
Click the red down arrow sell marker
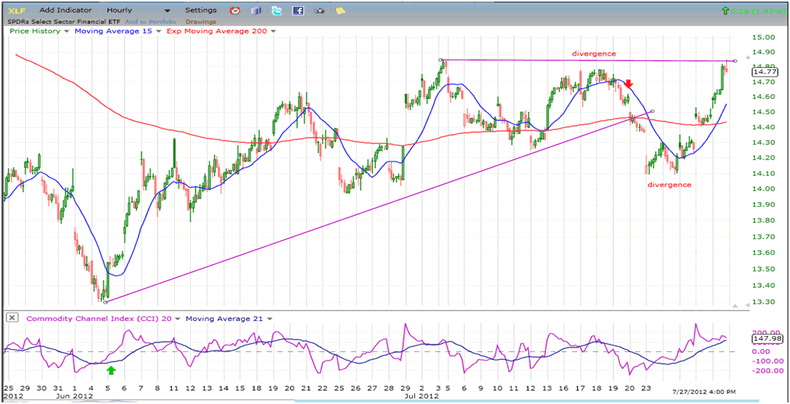click(629, 85)
